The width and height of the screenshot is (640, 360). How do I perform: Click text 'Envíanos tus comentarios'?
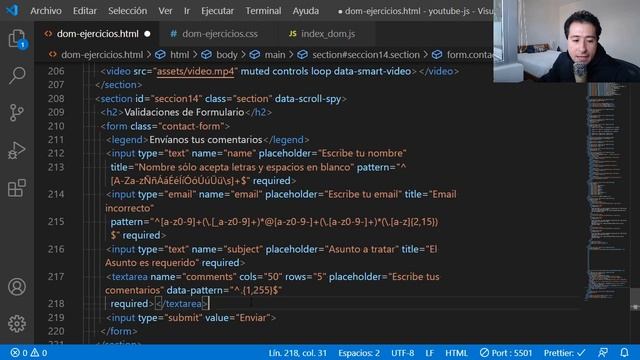point(206,140)
